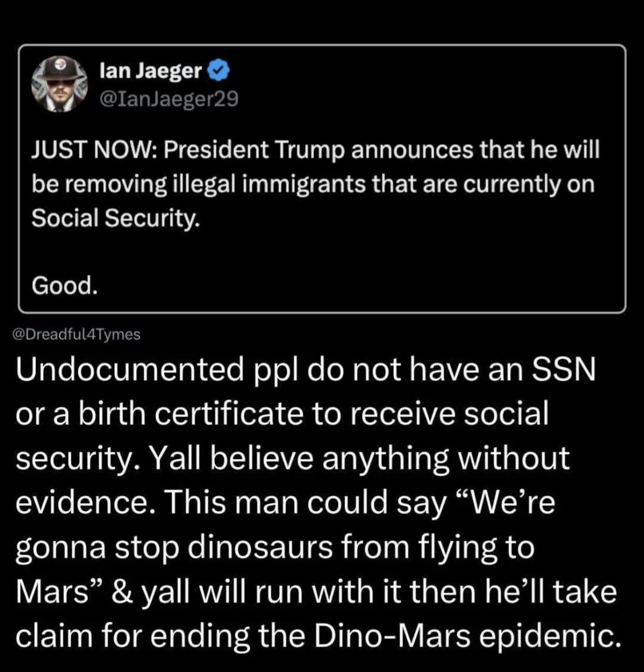This screenshot has width=644, height=672.
Task: Visit the @IanJaeger29 handle
Action: pos(169,98)
